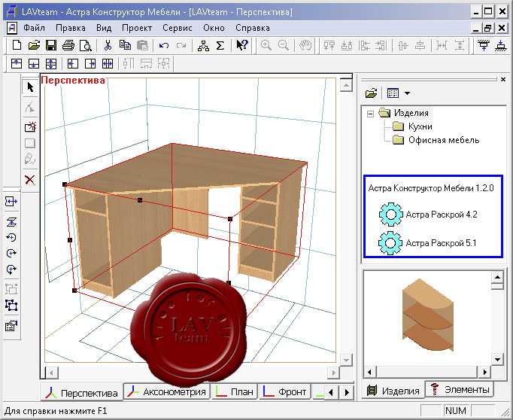Screen dimensions: 513x420
Task: Switch to the План tab
Action: [234, 391]
